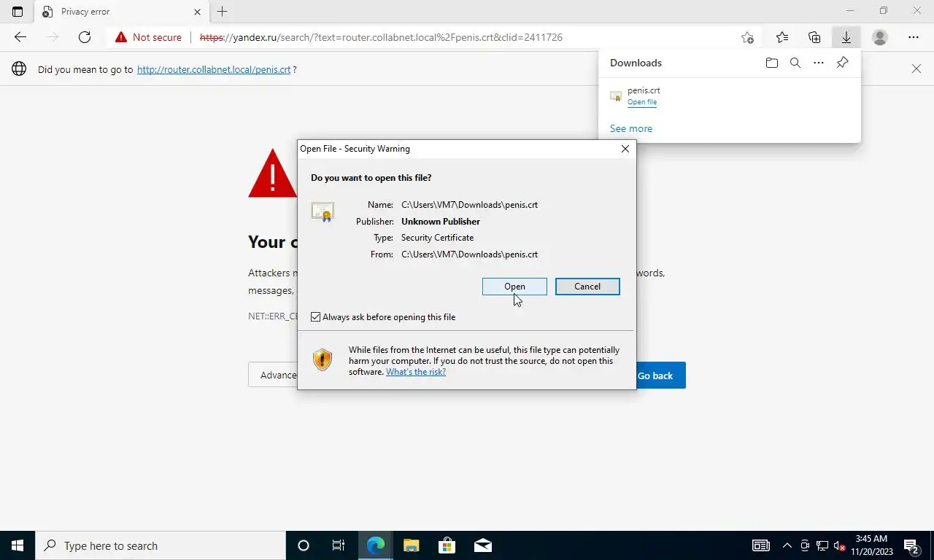The width and height of the screenshot is (934, 560).
Task: Click the 'What's the risk?' link
Action: tap(416, 372)
